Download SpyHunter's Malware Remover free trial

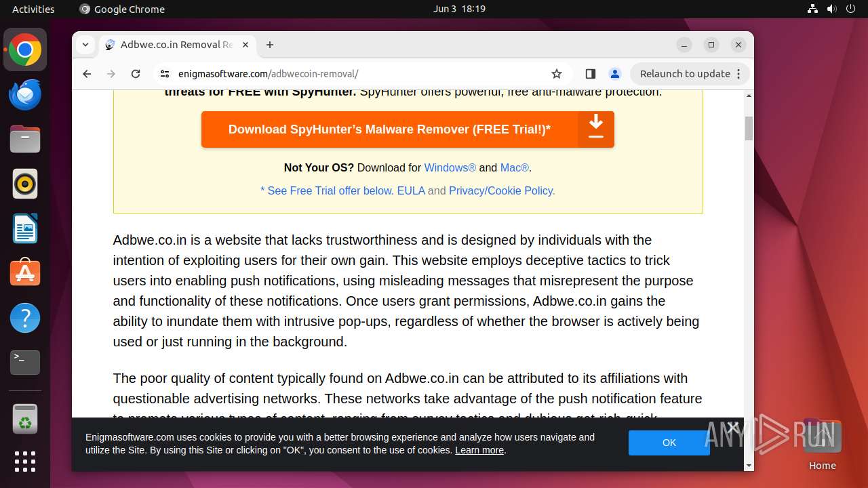(x=408, y=129)
